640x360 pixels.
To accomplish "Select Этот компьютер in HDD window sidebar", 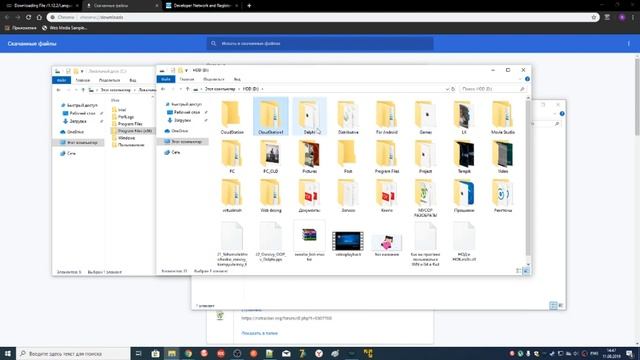I will point(183,141).
